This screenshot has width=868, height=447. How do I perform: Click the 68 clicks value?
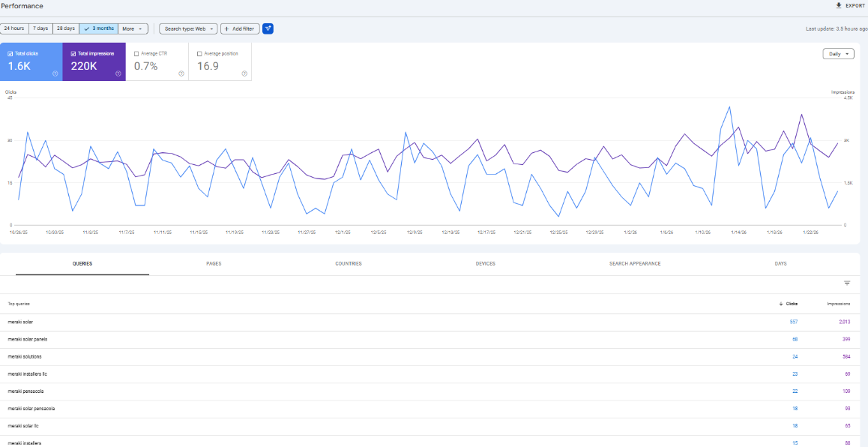795,339
